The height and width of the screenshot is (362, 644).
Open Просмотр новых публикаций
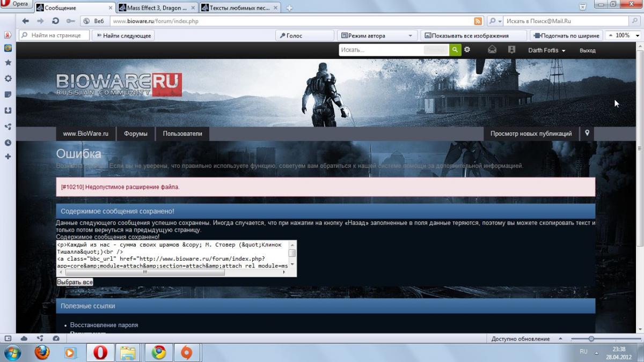531,134
